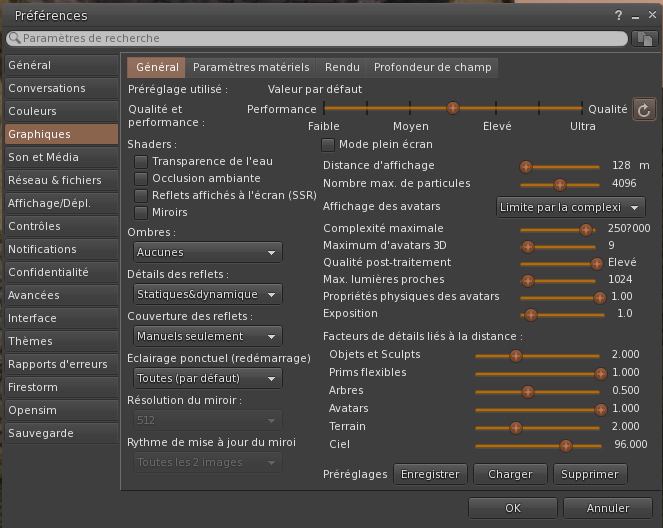Click the Enregistrer preset button
The image size is (663, 528).
click(x=429, y=474)
